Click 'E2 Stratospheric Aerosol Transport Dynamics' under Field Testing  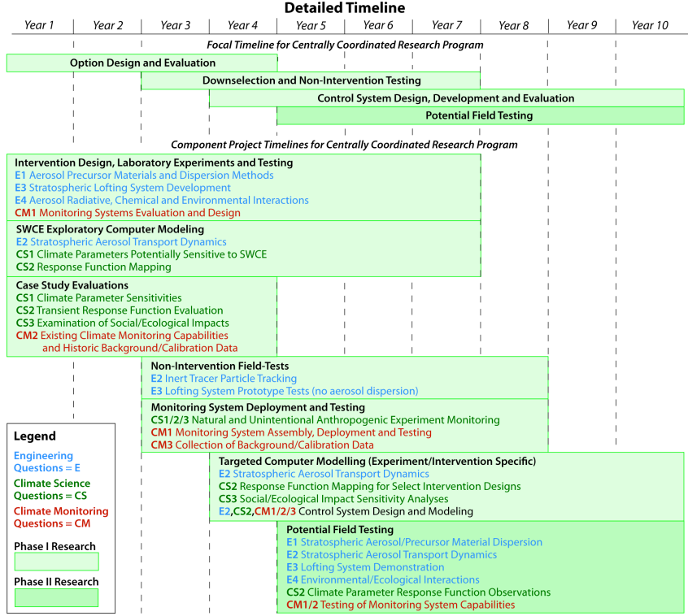(x=391, y=555)
